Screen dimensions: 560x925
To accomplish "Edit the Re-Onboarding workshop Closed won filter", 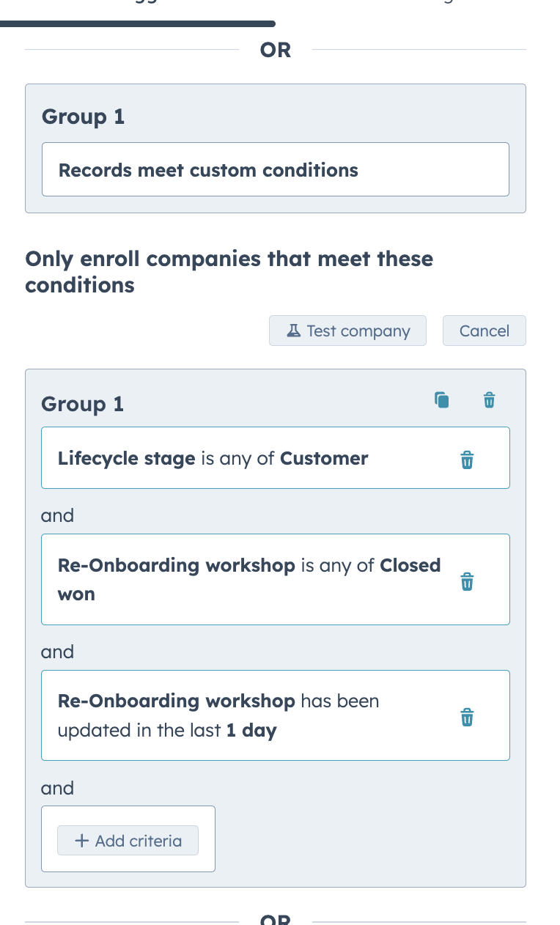I will point(276,579).
